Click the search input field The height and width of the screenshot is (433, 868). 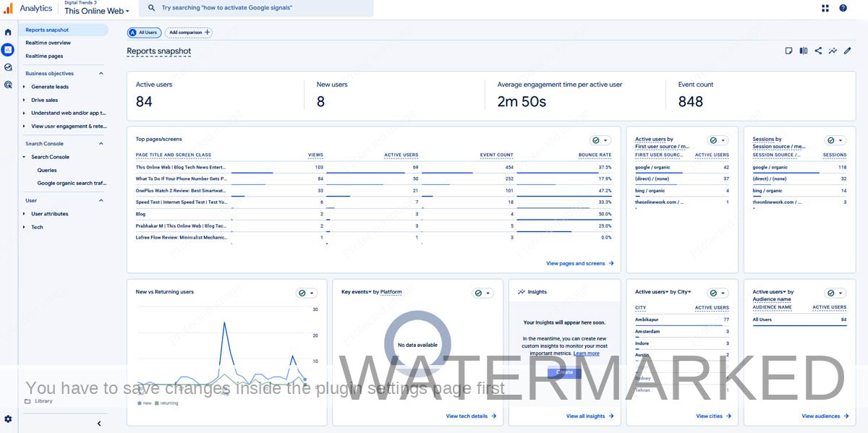(256, 8)
